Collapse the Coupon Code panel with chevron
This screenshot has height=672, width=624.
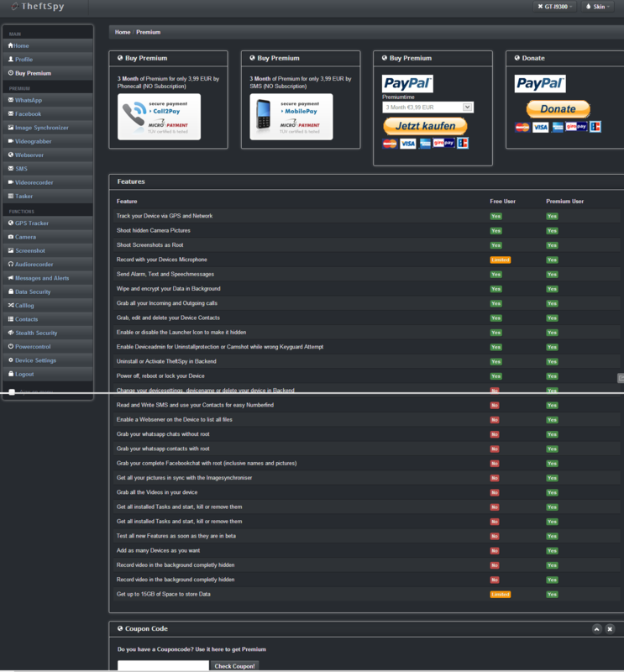(x=596, y=628)
